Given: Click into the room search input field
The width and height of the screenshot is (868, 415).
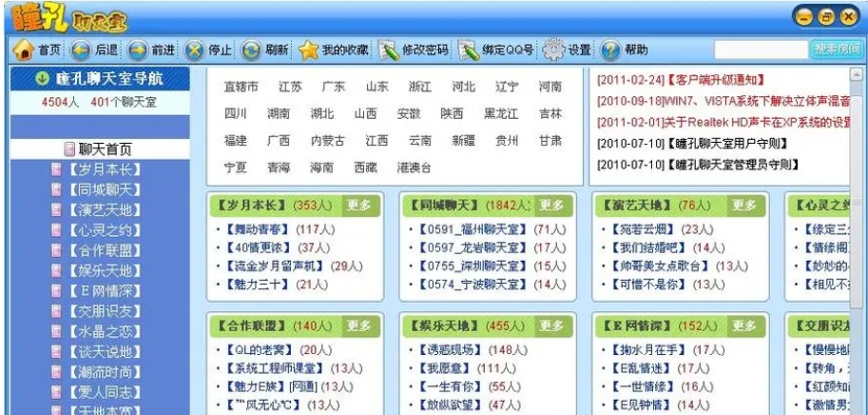Looking at the screenshot, I should [762, 49].
